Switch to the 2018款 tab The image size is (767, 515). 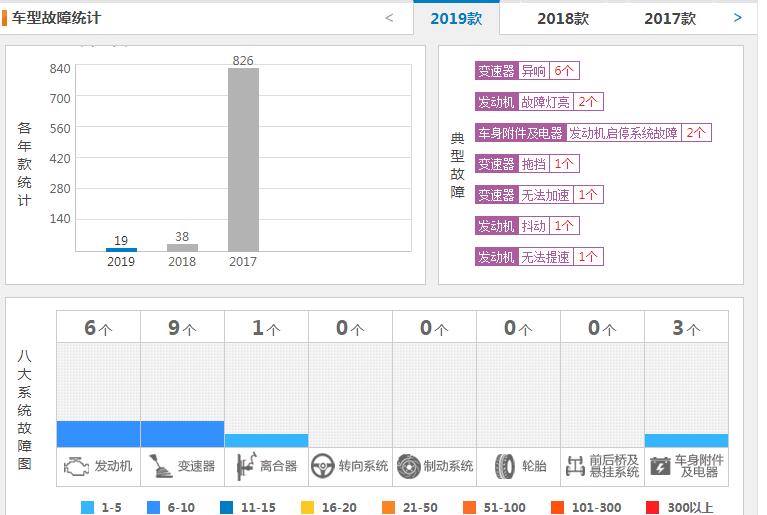click(x=563, y=19)
